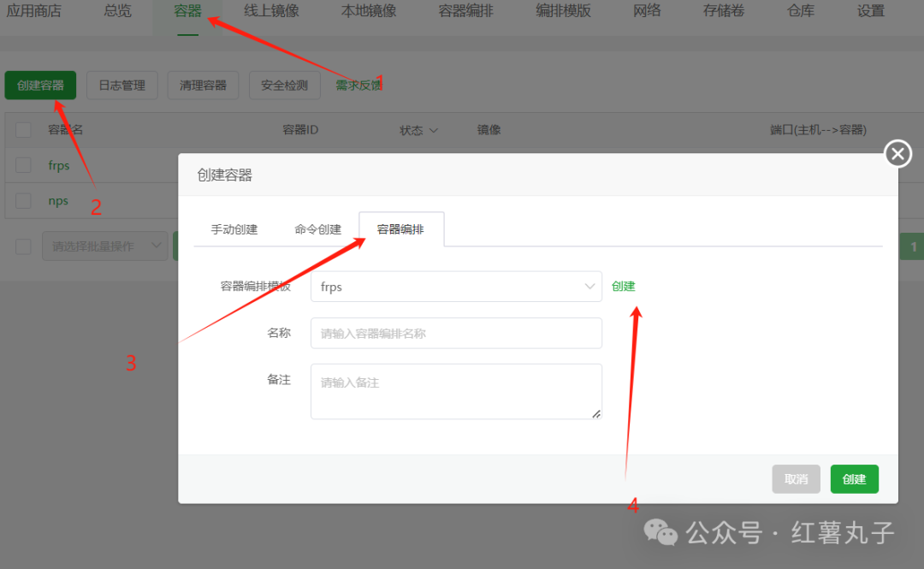Click the 容器名 column header
This screenshot has height=569, width=924.
pos(65,130)
